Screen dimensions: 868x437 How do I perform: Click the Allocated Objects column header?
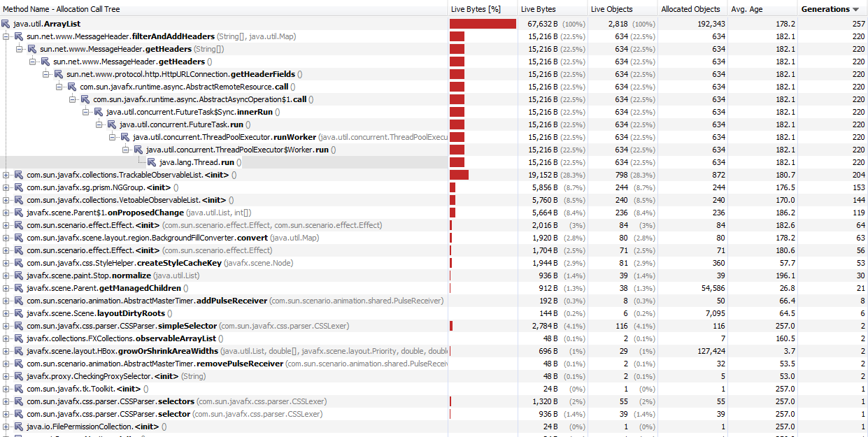(690, 9)
